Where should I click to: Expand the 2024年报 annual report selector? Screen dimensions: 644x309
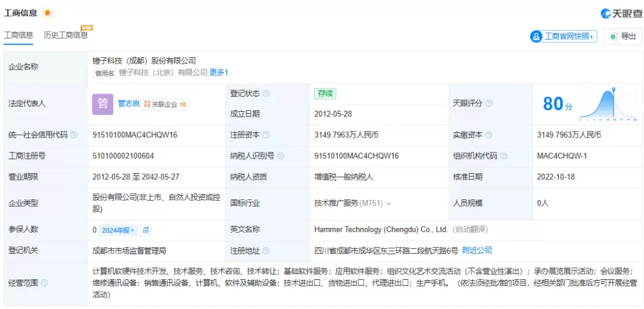coord(118,230)
